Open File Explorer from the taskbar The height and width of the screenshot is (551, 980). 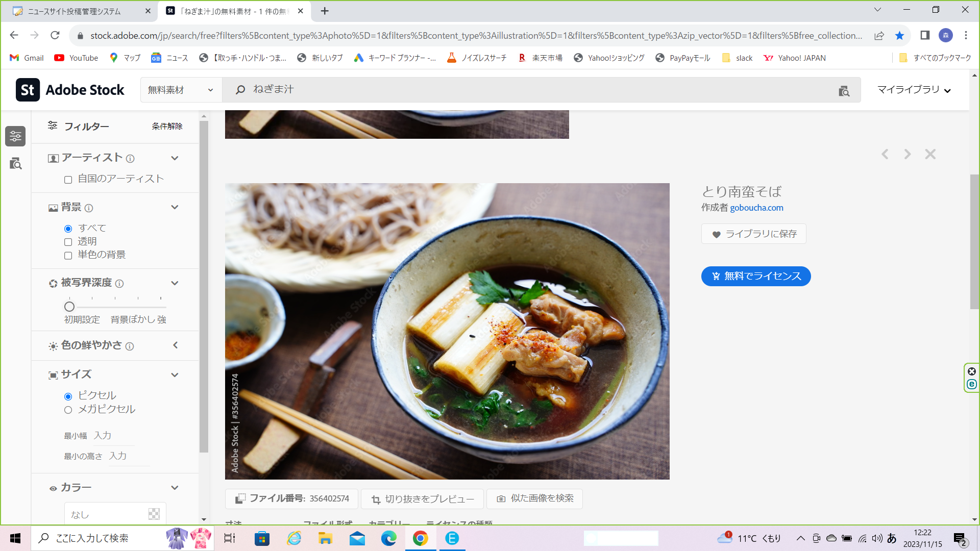pyautogui.click(x=325, y=538)
